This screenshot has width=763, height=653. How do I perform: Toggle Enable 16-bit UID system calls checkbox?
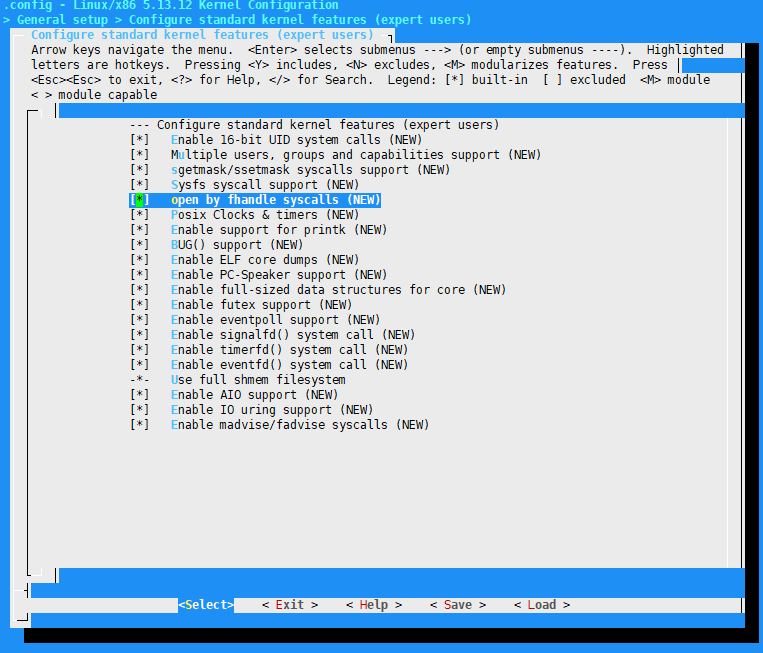pos(139,140)
